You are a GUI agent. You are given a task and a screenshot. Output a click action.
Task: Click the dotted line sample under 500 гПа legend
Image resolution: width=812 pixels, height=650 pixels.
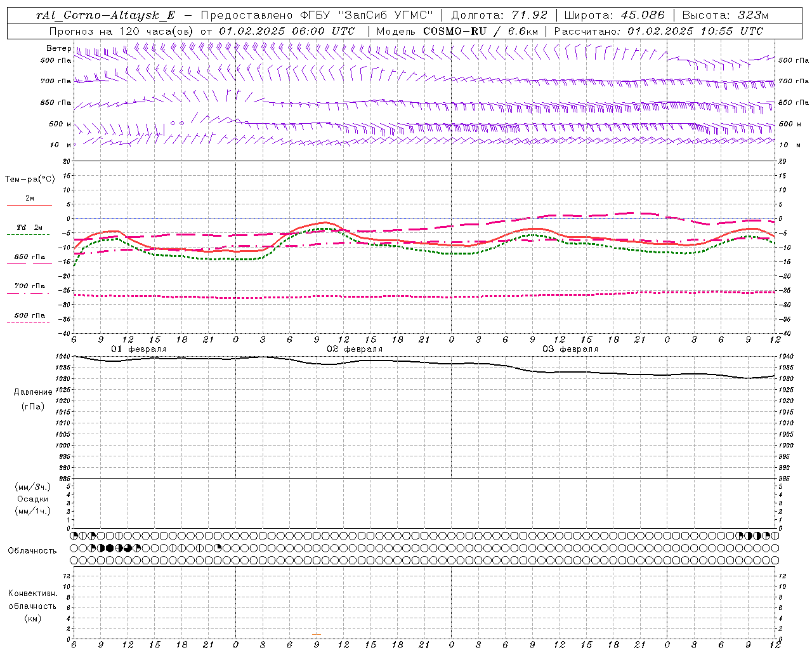(x=29, y=322)
